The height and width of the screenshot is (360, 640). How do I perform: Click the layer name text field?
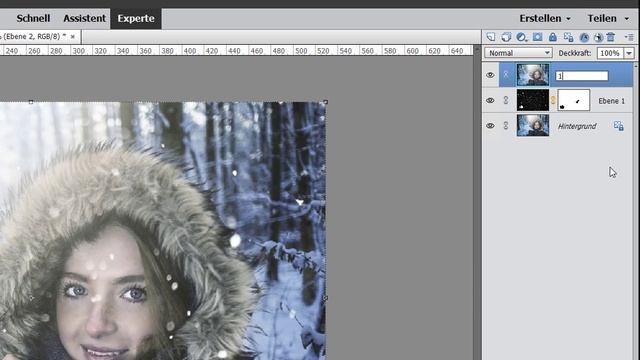point(582,76)
